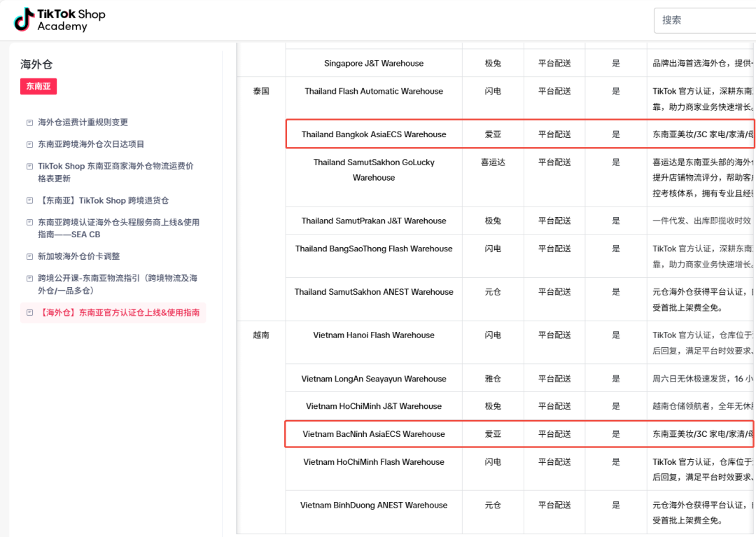Select Thailand SamutPrakan J&T Warehouse cell
This screenshot has width=756, height=537.
coord(374,221)
